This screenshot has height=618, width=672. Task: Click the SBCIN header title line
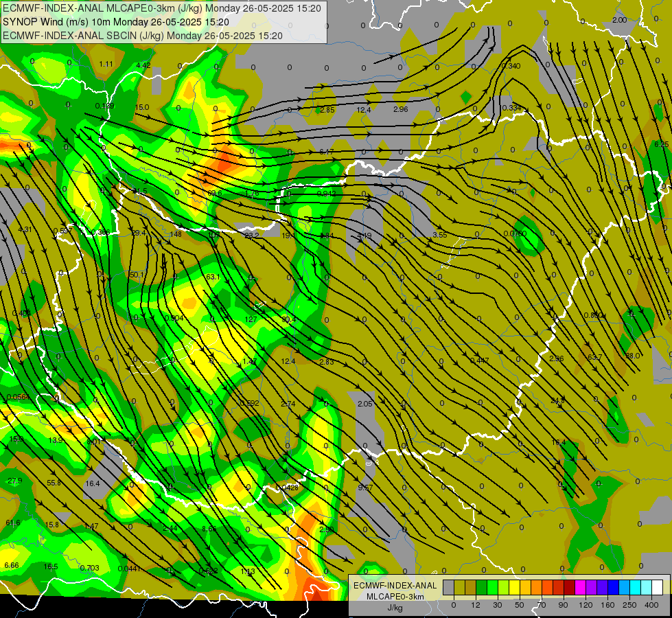point(143,36)
